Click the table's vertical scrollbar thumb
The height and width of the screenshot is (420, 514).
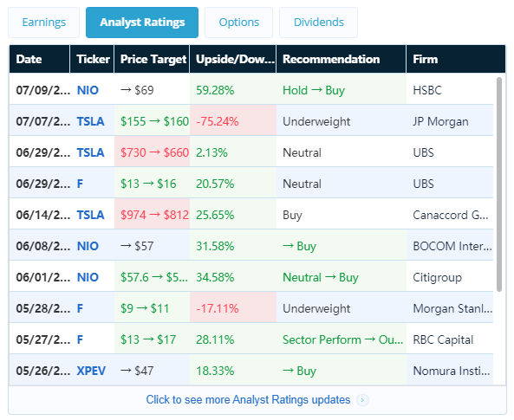pyautogui.click(x=499, y=184)
